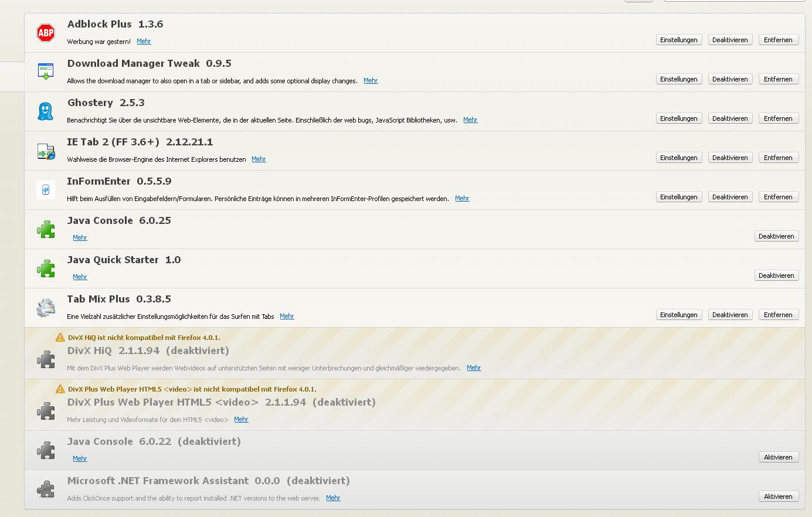This screenshot has height=517, width=812.
Task: Open the Mehr link for Adblock Plus
Action: 144,42
